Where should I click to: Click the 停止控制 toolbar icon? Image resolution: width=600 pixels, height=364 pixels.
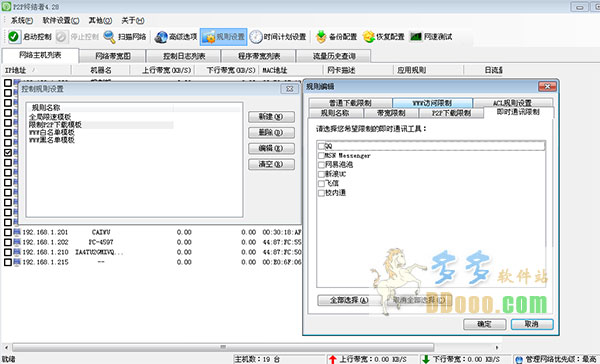pos(61,37)
